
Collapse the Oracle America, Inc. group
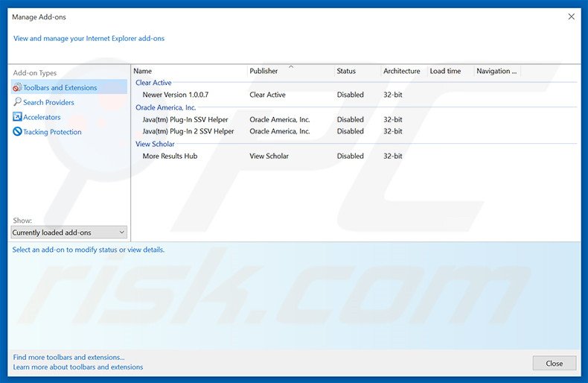click(165, 107)
